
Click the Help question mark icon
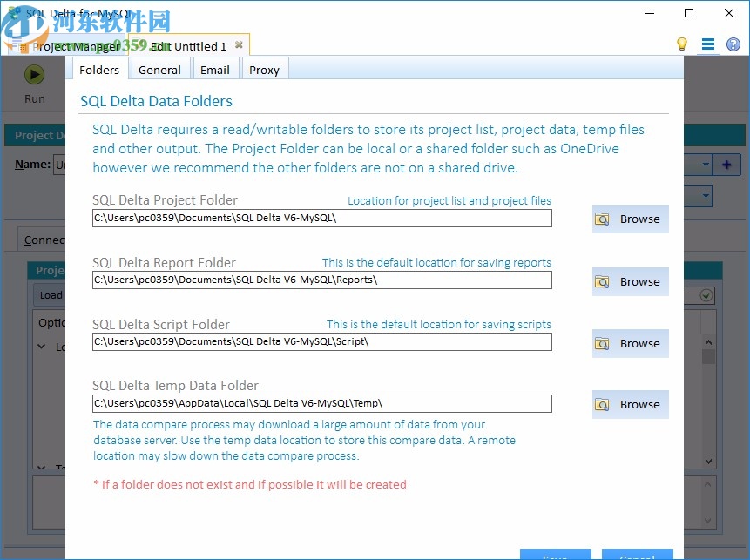(x=734, y=44)
